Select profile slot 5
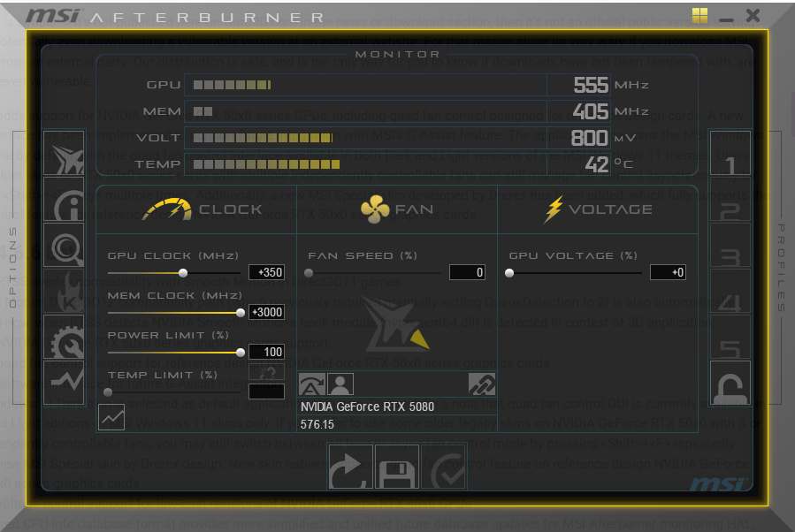This screenshot has height=532, width=795. [x=730, y=337]
